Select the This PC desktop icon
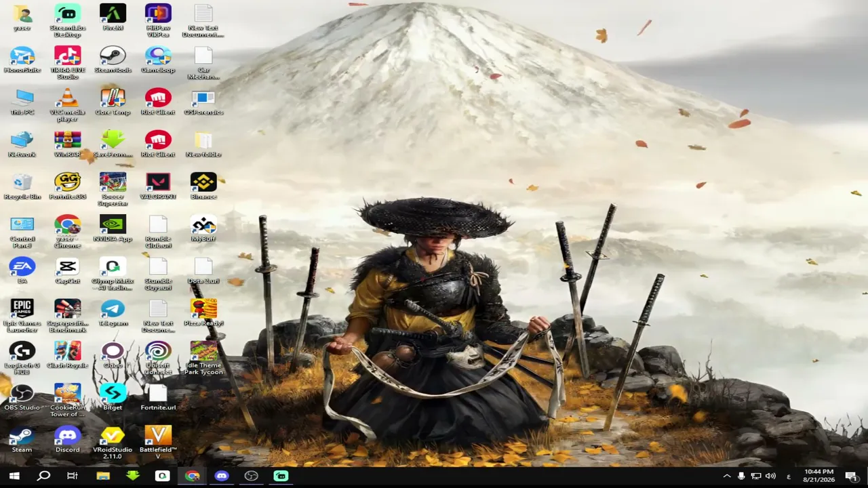The height and width of the screenshot is (488, 868). [x=22, y=102]
